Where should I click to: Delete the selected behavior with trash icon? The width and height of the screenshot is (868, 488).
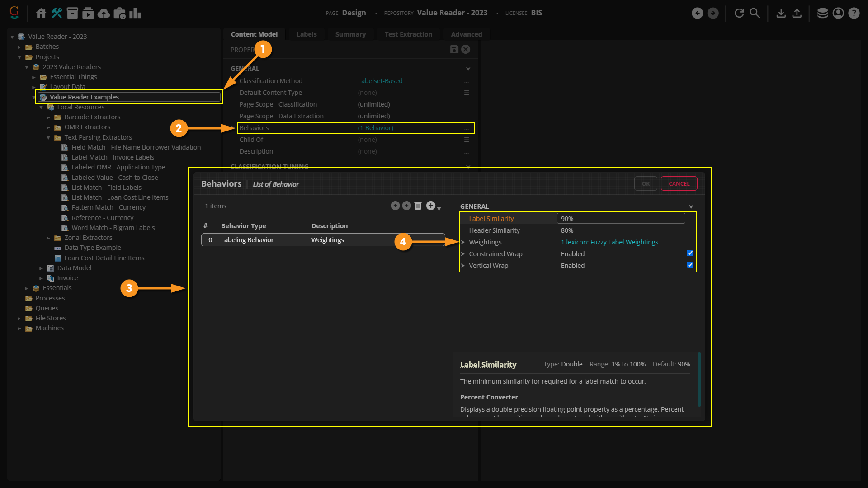tap(418, 206)
